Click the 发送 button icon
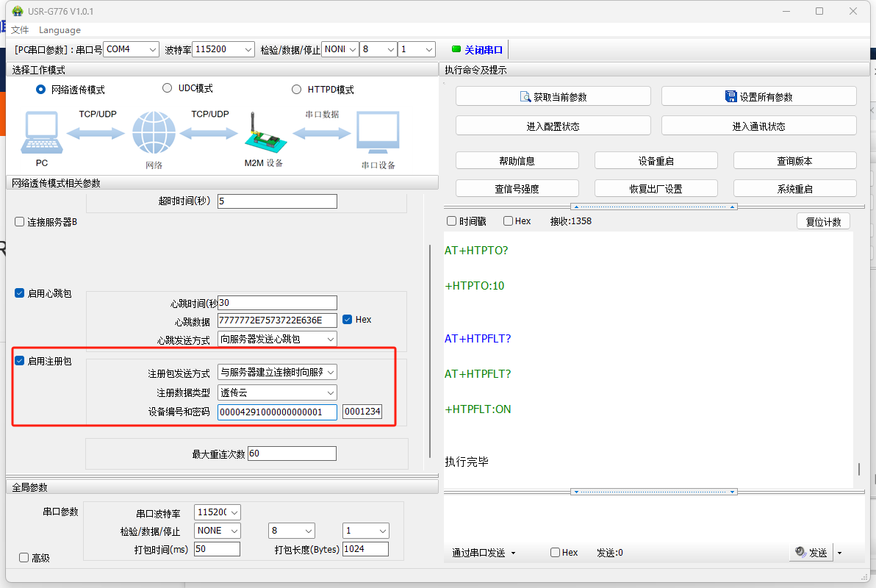 [800, 553]
